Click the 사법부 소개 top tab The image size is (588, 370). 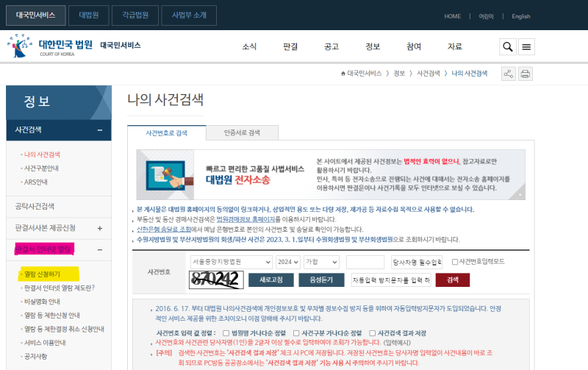coord(189,15)
